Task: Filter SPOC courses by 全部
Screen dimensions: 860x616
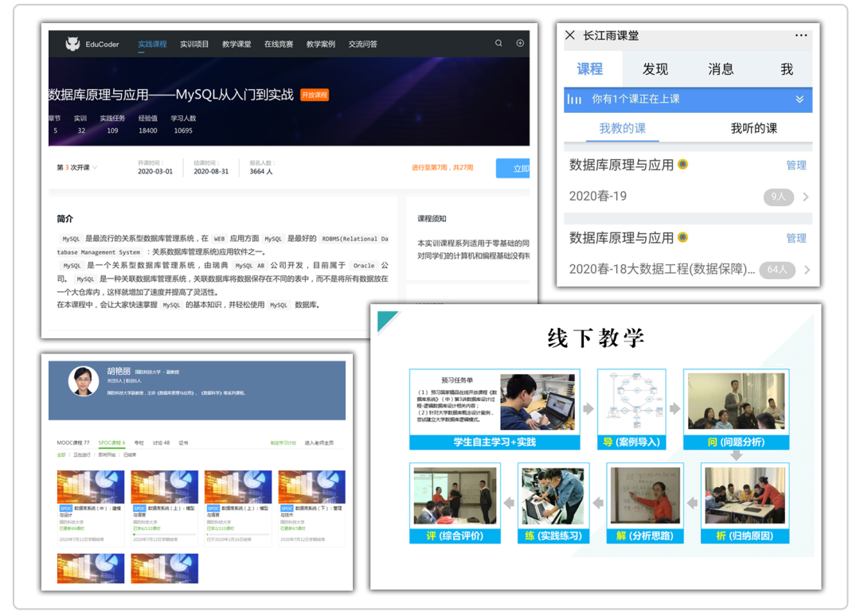Action: pyautogui.click(x=61, y=455)
